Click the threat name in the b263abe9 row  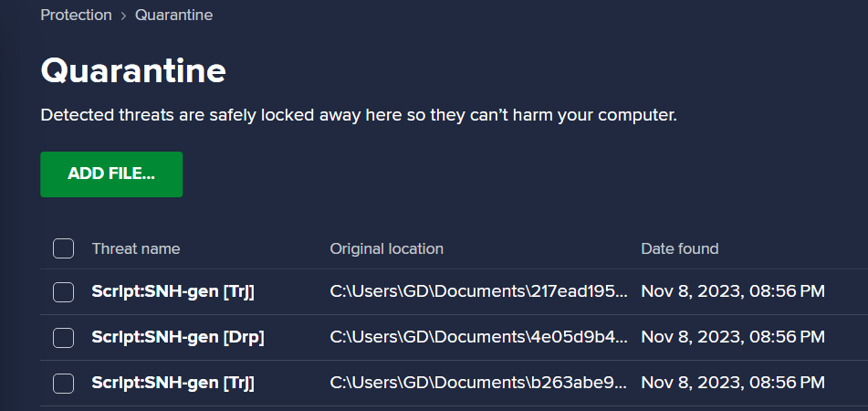173,383
